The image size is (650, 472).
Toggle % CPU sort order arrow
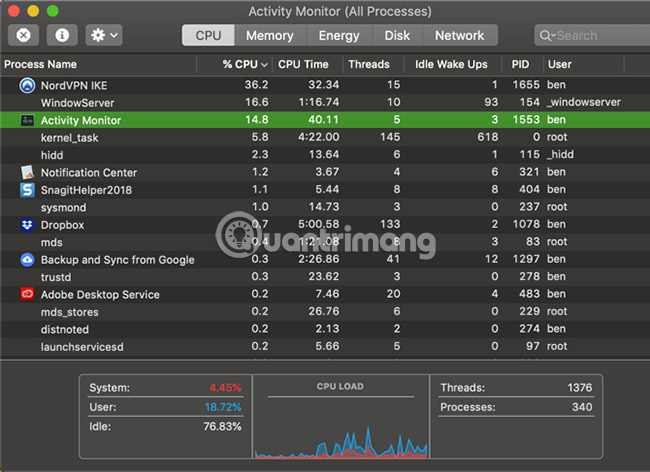coord(264,65)
